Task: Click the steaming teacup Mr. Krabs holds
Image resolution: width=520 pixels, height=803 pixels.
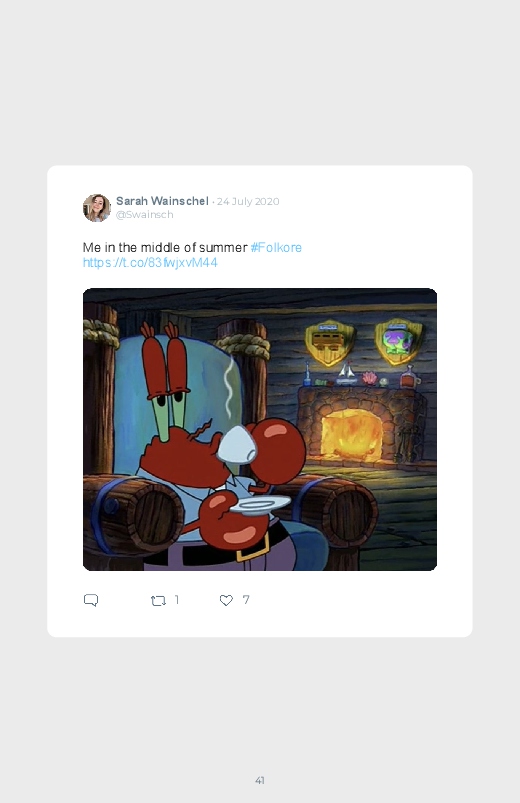Action: 236,444
